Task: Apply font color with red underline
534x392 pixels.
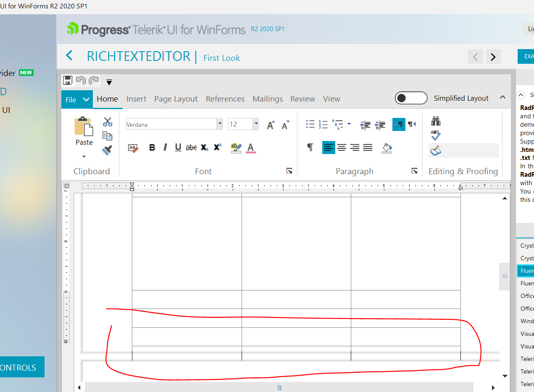Action: point(251,148)
